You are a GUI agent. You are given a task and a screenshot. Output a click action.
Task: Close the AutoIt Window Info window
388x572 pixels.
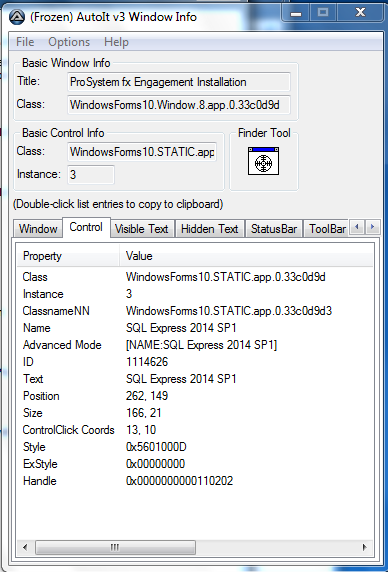coord(361,13)
